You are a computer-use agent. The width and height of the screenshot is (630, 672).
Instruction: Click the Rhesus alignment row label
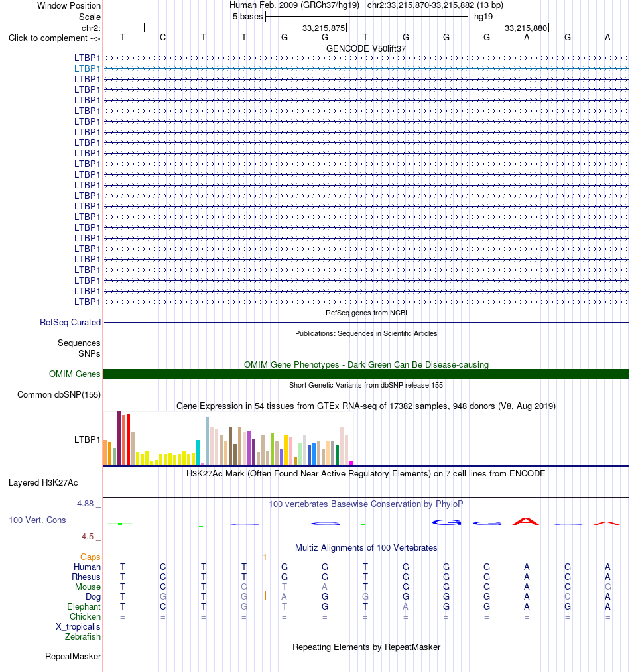(x=86, y=577)
